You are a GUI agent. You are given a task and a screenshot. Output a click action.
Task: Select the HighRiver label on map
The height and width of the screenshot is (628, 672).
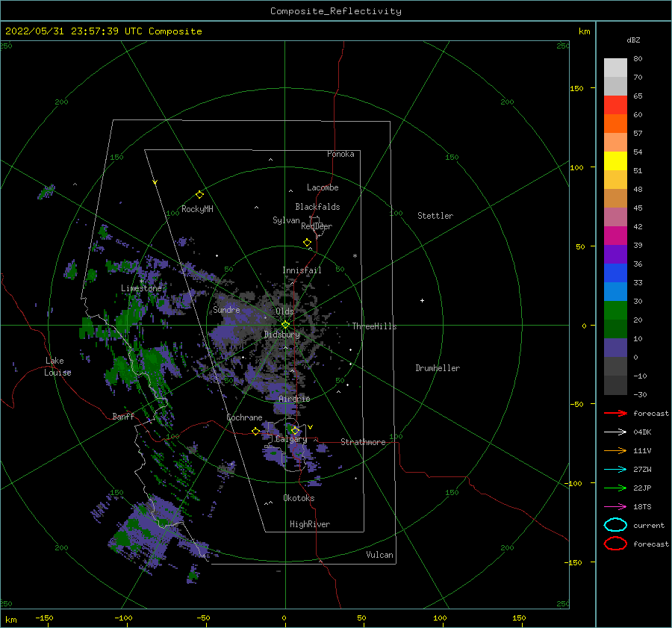point(310,524)
